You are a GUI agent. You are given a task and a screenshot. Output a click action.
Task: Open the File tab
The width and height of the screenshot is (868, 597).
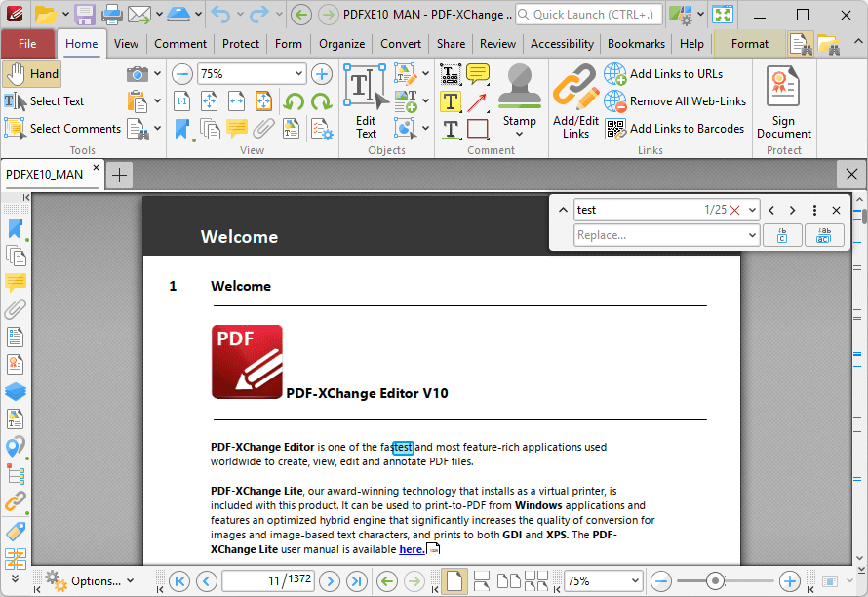[x=27, y=44]
